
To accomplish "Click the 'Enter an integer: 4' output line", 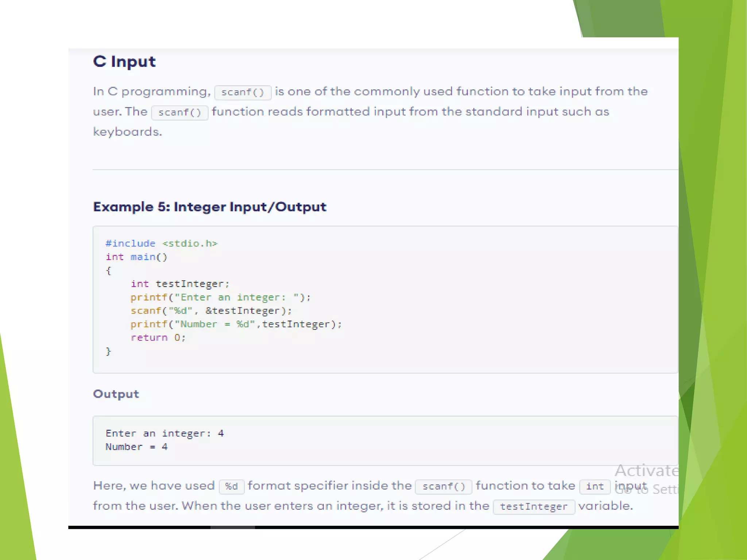I will pos(165,433).
